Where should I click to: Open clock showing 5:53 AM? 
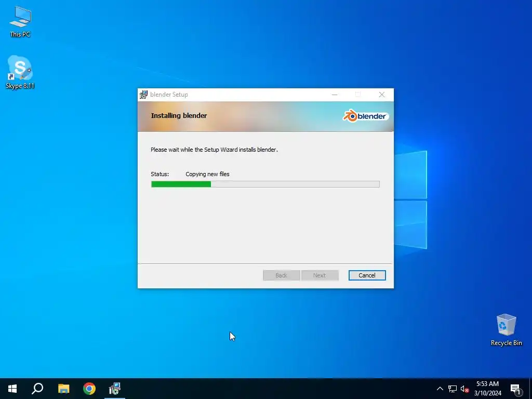(x=487, y=389)
